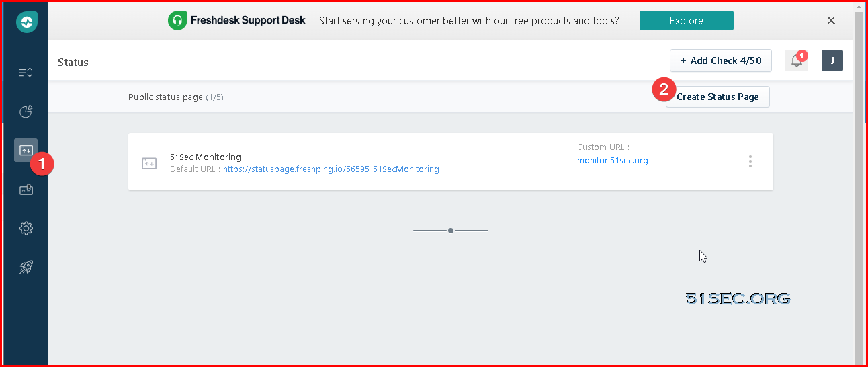The height and width of the screenshot is (367, 868).
Task: Open the three-dot menu for 51Sec Monitoring
Action: coord(750,161)
